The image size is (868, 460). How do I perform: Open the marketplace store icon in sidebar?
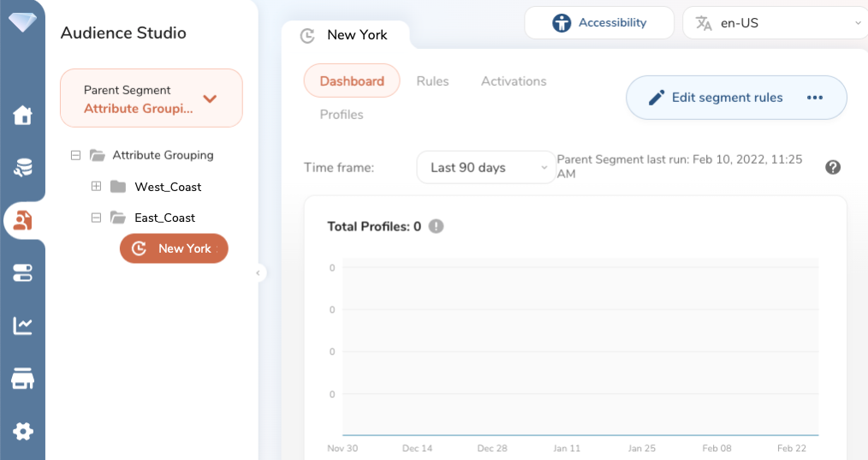point(23,379)
